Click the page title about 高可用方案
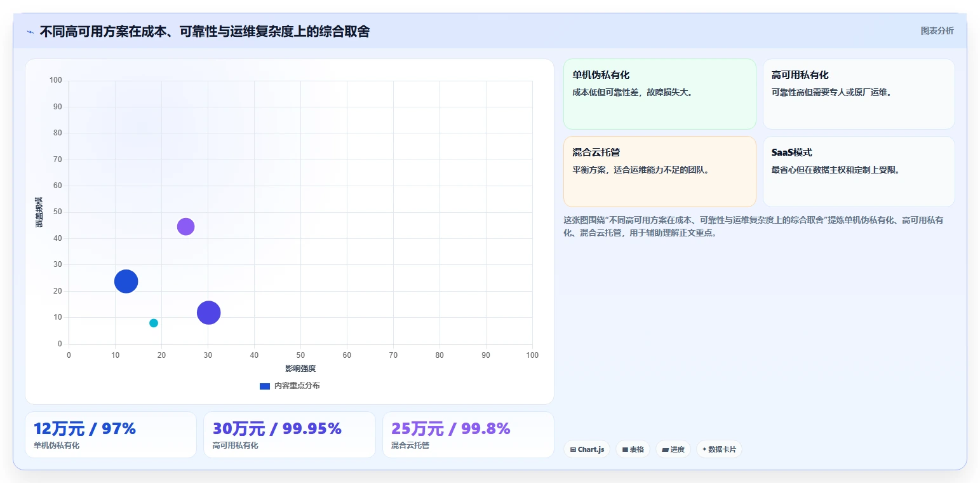This screenshot has height=483, width=980. click(x=205, y=31)
